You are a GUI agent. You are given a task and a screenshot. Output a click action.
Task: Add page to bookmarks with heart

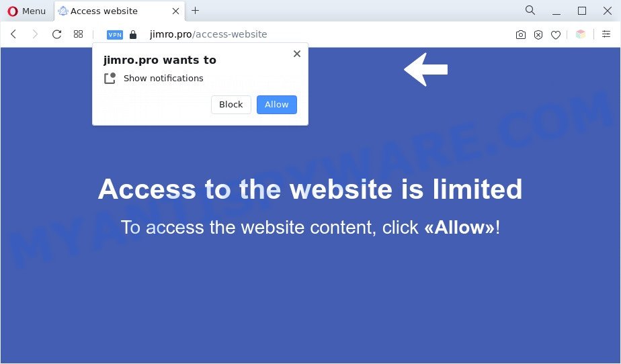[x=556, y=35]
